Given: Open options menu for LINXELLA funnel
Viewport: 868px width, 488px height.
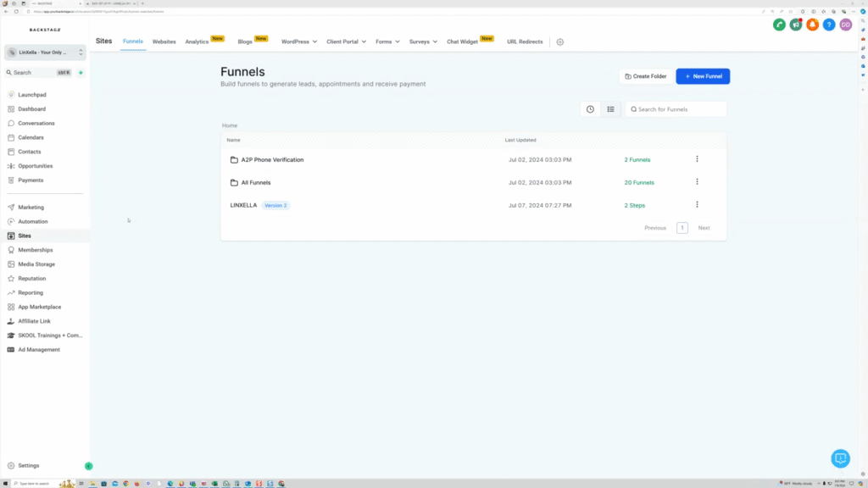Looking at the screenshot, I should (x=697, y=204).
